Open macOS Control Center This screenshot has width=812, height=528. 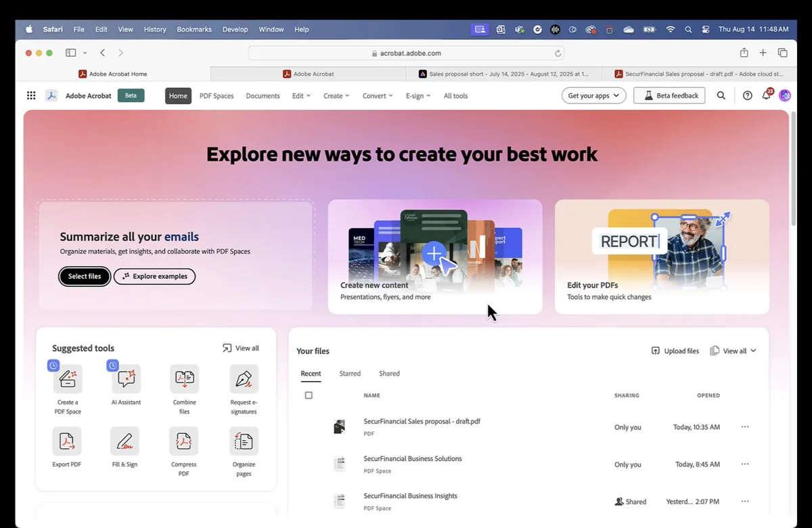pos(706,29)
